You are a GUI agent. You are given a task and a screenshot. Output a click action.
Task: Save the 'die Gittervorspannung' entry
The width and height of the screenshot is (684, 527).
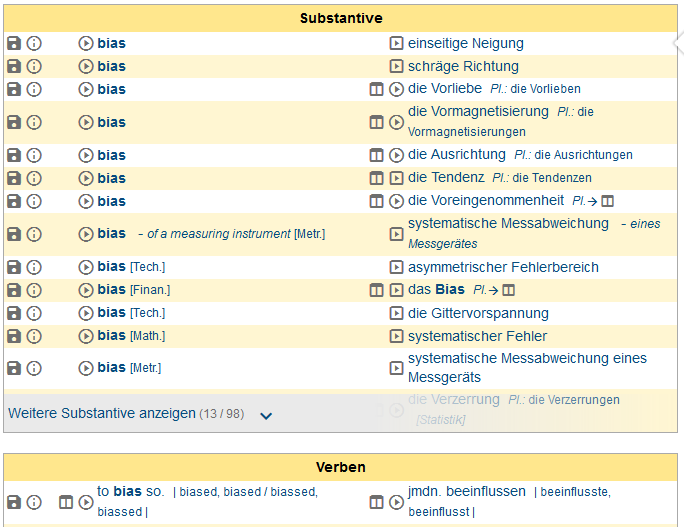click(x=14, y=313)
